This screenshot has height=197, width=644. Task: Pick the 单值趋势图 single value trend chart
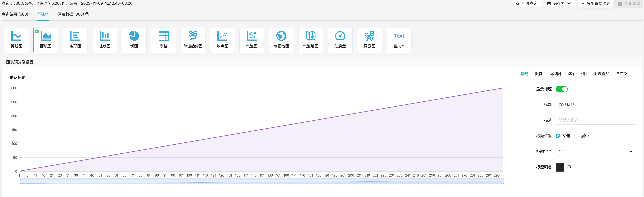click(193, 40)
